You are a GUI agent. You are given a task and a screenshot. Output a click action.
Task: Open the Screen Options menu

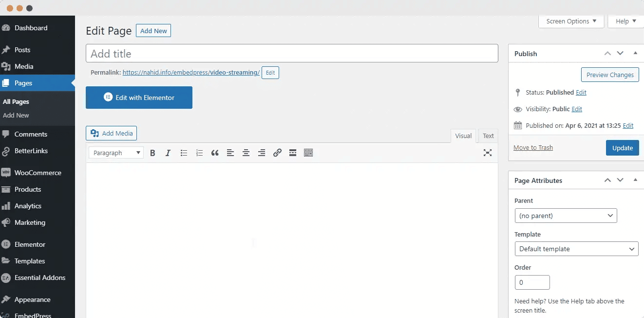coord(571,21)
